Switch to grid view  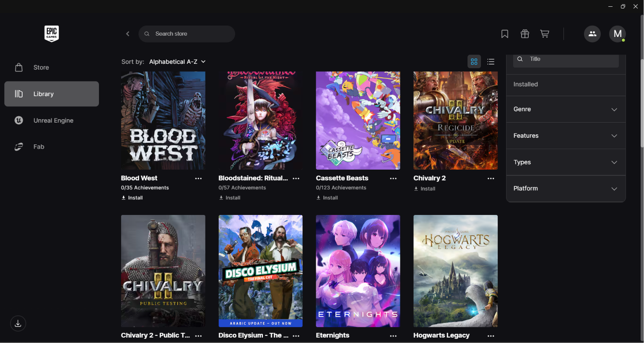click(x=474, y=62)
